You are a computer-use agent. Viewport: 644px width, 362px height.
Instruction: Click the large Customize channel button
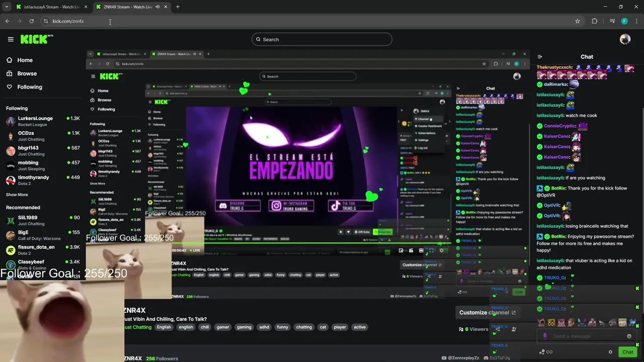487,312
